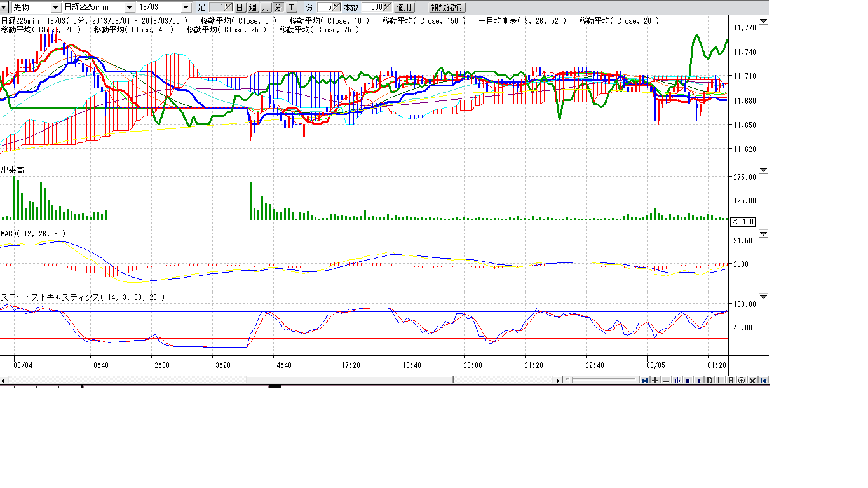This screenshot has height=488, width=868.
Task: Switch to monthly (月) candle period
Action: click(x=265, y=8)
